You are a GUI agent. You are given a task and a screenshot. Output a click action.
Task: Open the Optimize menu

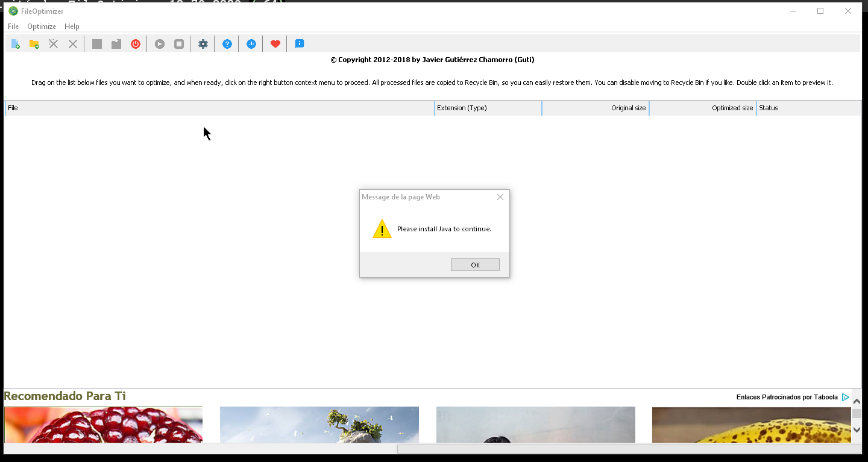pos(42,27)
